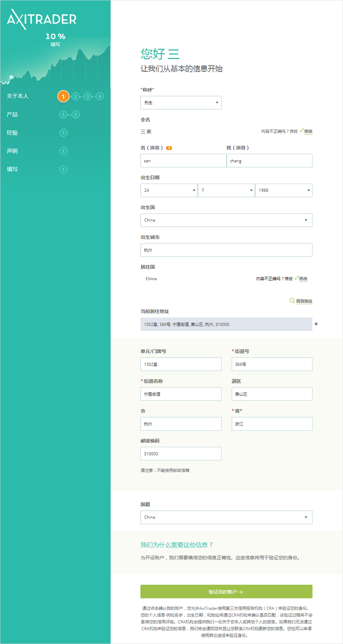Select step 2 circle in 产品 row
The width and height of the screenshot is (343, 644).
coord(76,114)
